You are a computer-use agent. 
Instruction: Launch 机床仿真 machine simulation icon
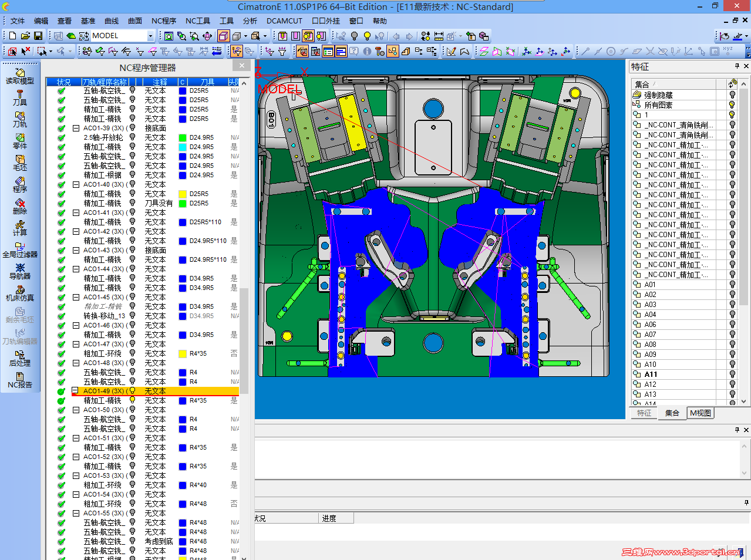coord(20,294)
